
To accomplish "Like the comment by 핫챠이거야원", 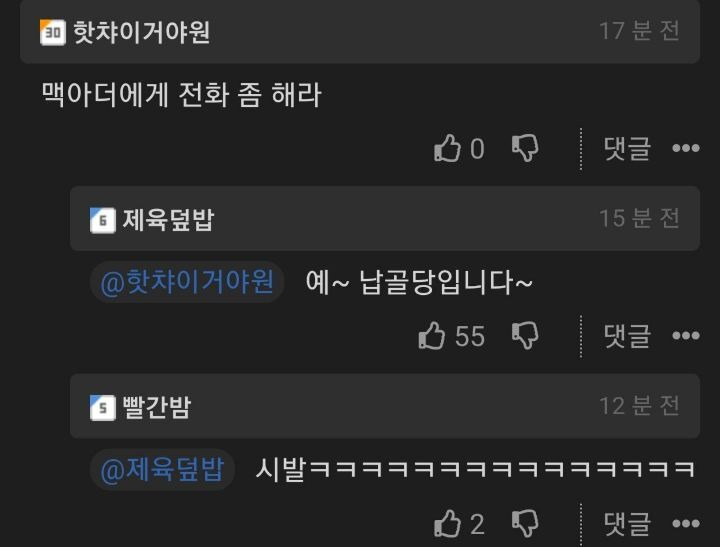I will click(x=447, y=148).
